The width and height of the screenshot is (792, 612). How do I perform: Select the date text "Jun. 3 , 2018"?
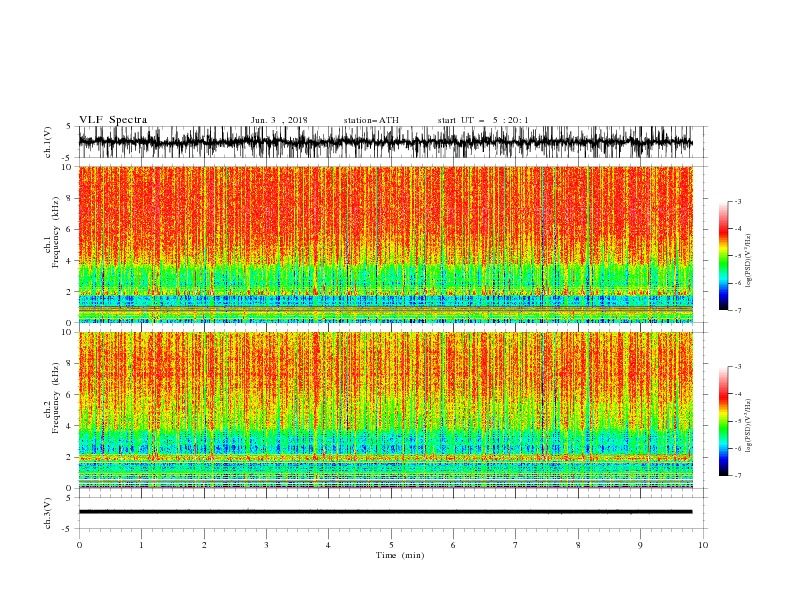279,120
